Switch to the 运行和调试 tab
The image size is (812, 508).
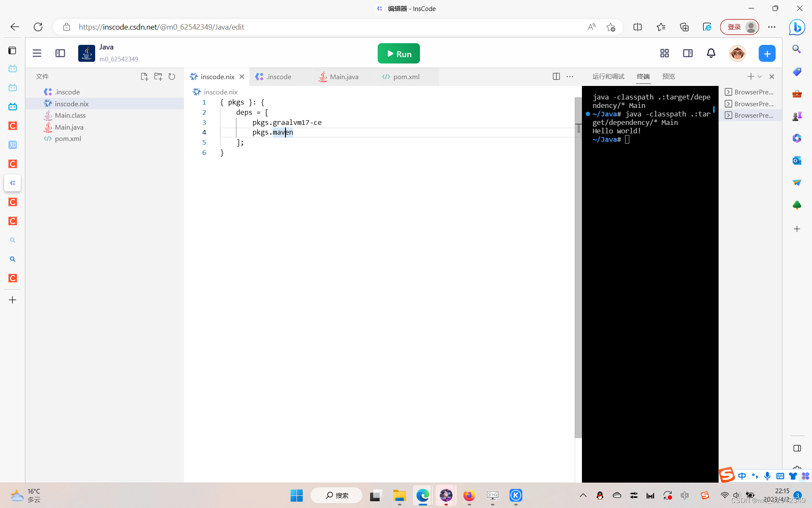point(608,77)
